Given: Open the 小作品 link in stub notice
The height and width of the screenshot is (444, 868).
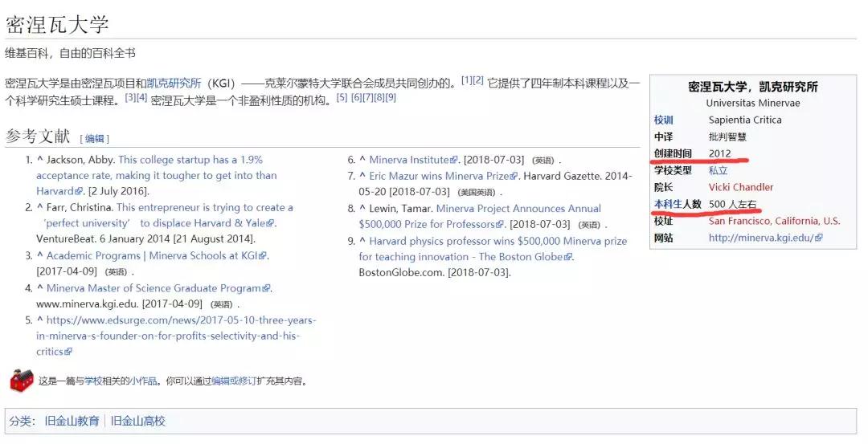Looking at the screenshot, I should (x=143, y=381).
